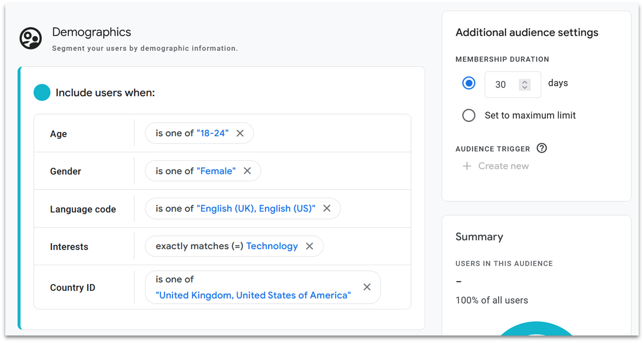Viewport: 644px width, 343px height.
Task: Click the Set to maximum limit label
Action: (530, 116)
